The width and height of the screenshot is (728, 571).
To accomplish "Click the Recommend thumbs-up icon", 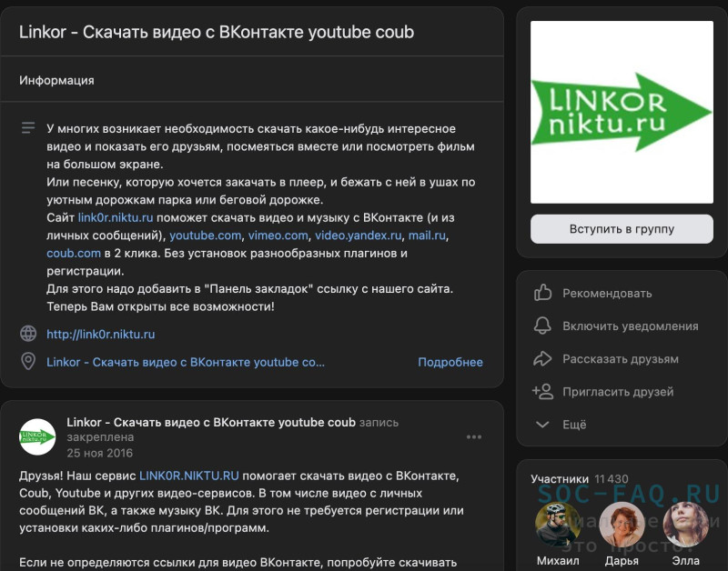I will (x=542, y=293).
